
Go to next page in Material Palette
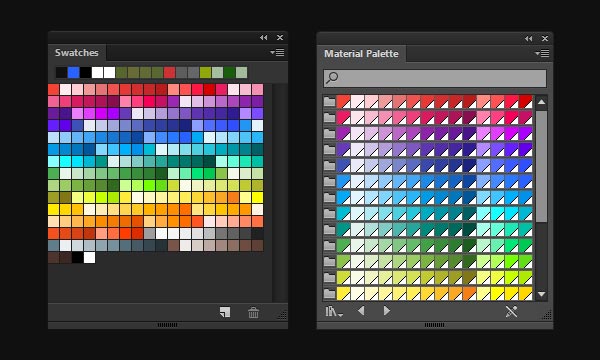point(386,311)
